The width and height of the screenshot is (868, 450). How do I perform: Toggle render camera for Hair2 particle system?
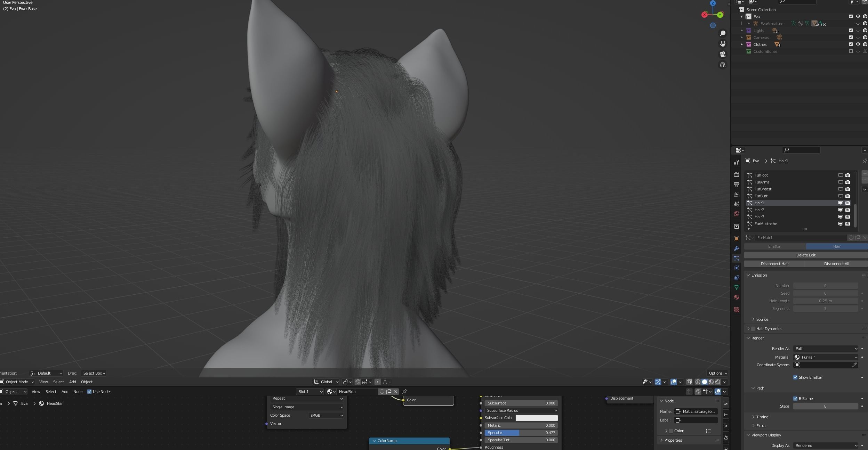(848, 210)
